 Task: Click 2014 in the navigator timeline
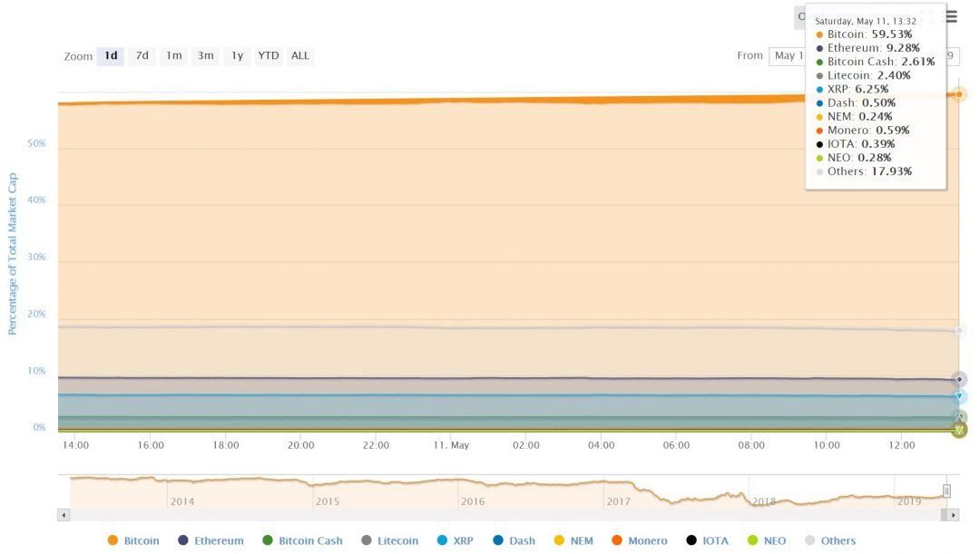coord(181,501)
